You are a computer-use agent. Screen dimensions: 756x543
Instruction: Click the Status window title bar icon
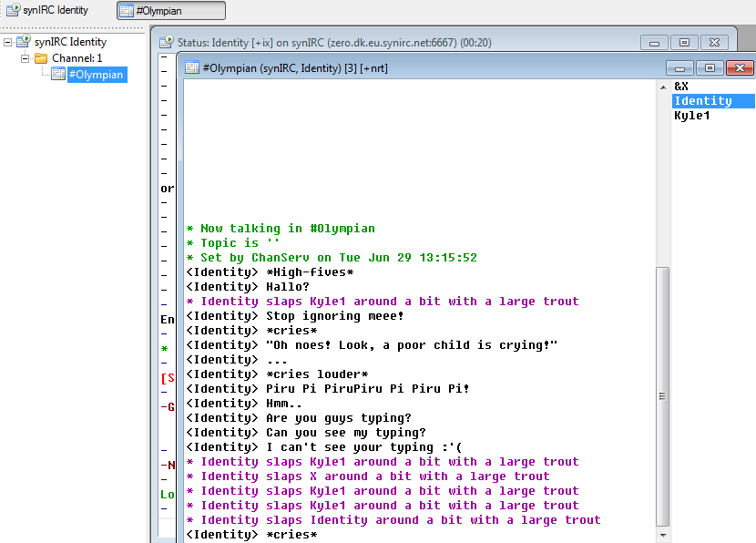point(167,43)
